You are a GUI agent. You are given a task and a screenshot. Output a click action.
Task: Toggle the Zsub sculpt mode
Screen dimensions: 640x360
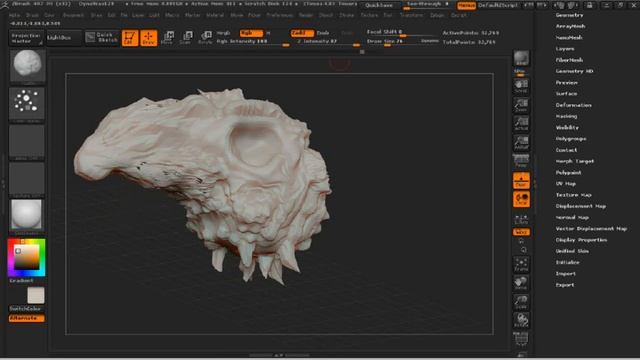tap(323, 33)
